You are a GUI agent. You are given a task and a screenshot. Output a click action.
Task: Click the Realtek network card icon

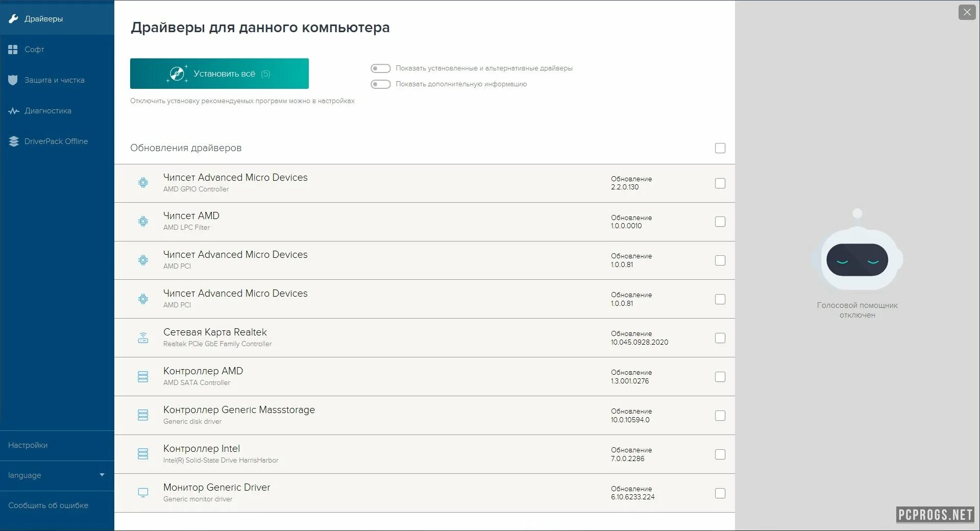(143, 337)
